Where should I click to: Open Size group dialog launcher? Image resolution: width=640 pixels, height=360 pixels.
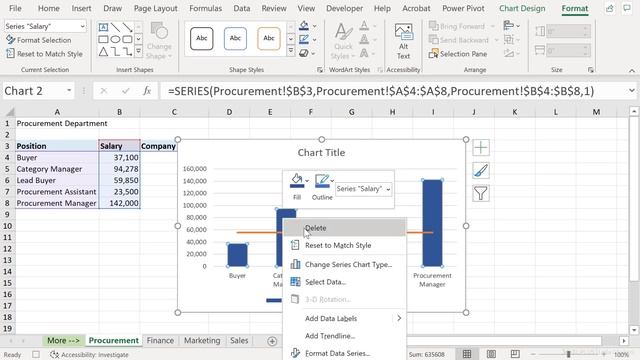[x=591, y=70]
